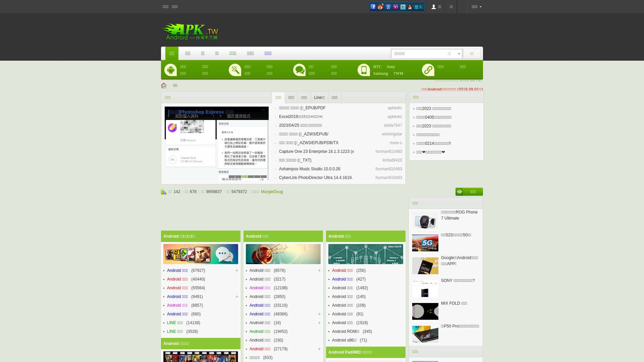Open author more-c profile
Screen dimensions: 644x362
396,143
